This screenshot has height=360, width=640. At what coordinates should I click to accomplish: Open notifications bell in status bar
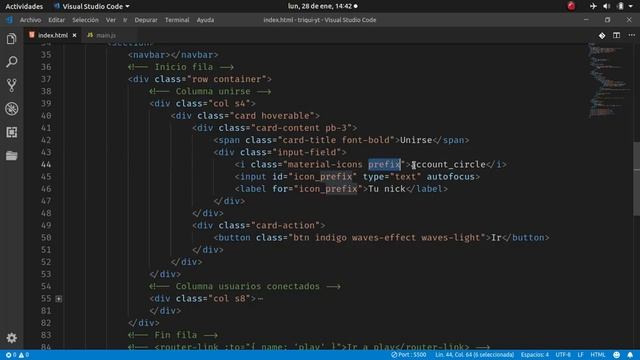[630, 355]
